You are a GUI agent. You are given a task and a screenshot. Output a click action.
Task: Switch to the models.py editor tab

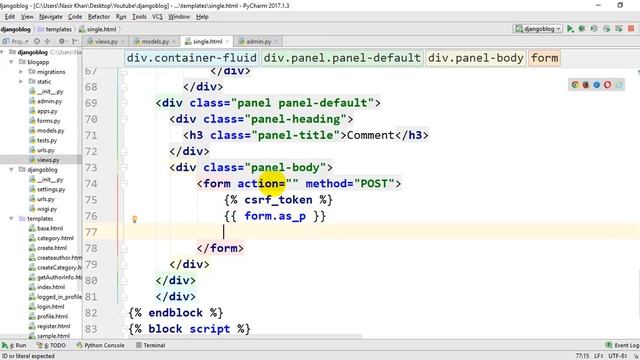click(154, 42)
